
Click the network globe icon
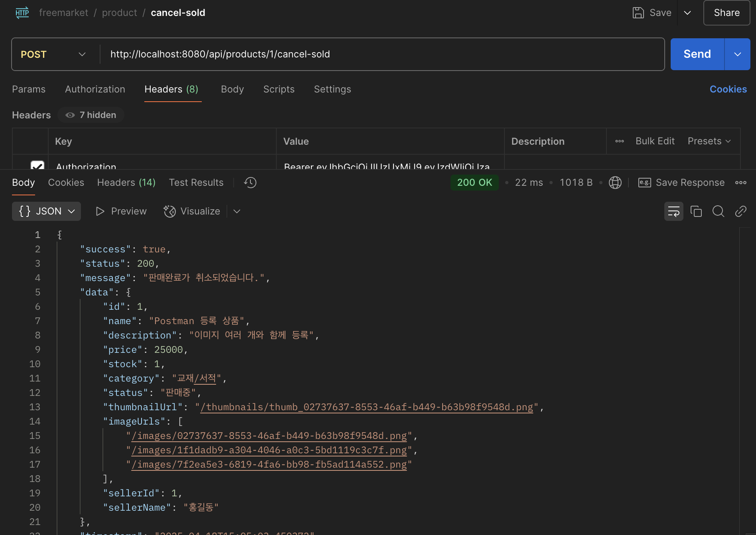[615, 183]
